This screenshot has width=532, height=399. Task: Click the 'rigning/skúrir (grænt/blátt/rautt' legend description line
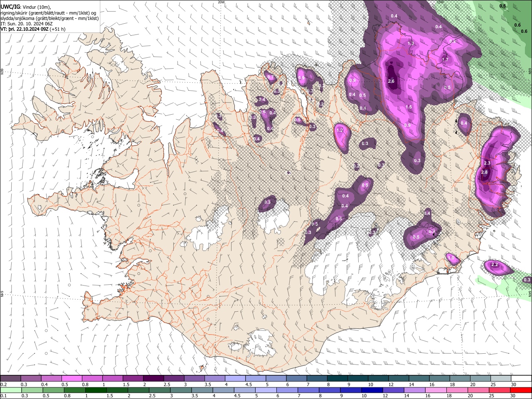pos(49,13)
